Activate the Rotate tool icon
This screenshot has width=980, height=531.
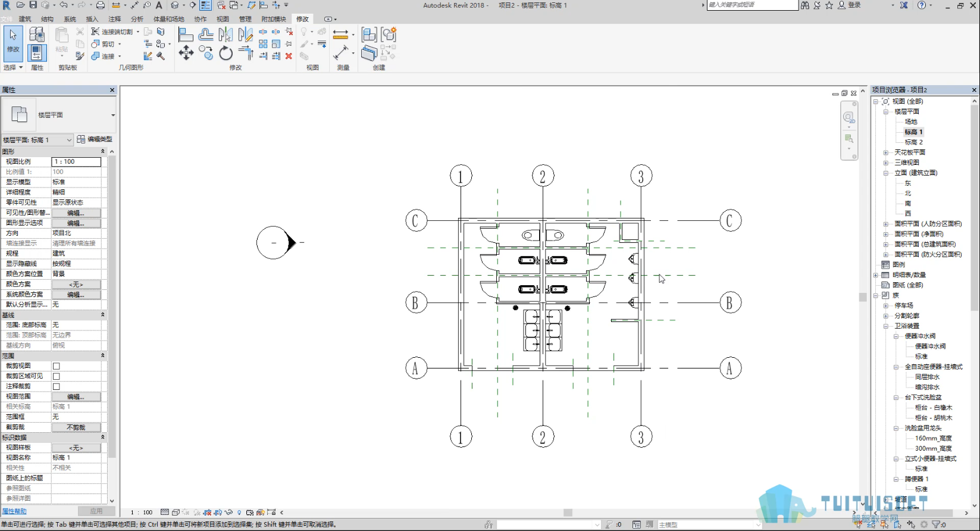click(226, 53)
